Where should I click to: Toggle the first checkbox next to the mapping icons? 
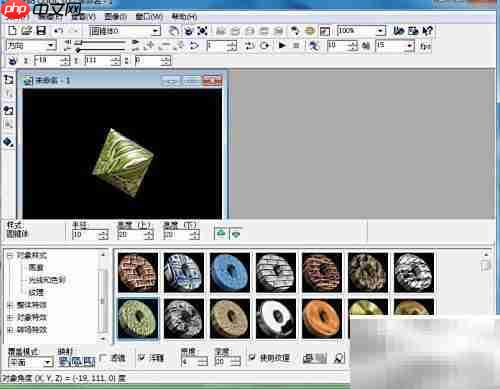point(103,358)
